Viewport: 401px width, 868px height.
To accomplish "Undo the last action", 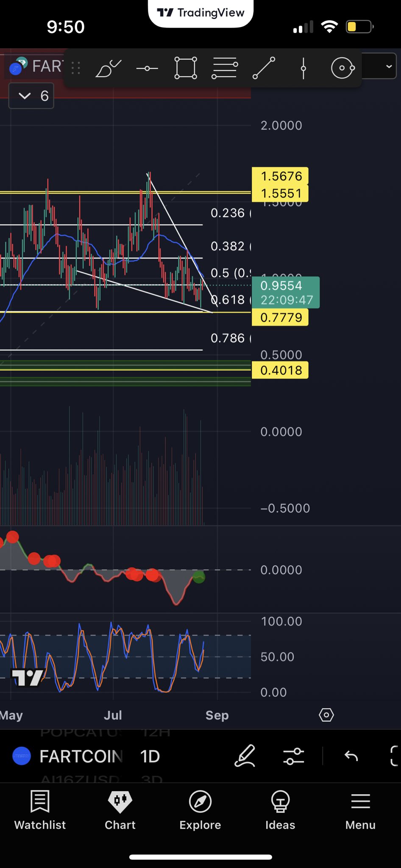I will [x=351, y=756].
